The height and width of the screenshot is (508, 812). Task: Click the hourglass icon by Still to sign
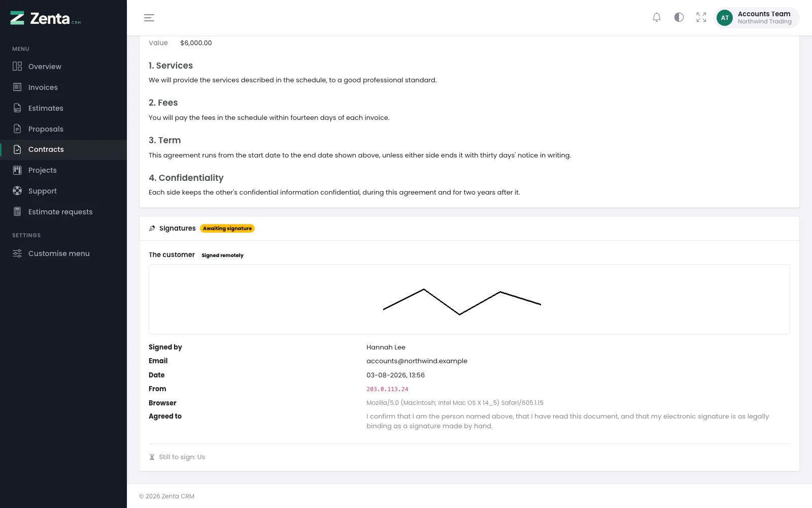point(152,457)
